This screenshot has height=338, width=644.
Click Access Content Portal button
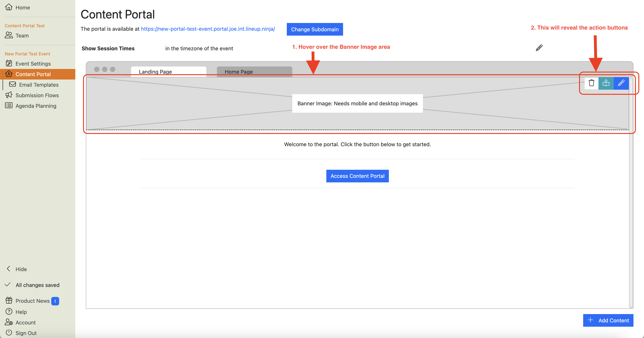pyautogui.click(x=357, y=176)
